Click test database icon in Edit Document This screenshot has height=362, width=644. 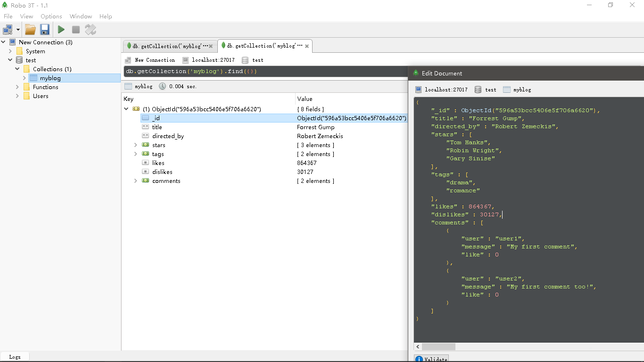tap(478, 90)
